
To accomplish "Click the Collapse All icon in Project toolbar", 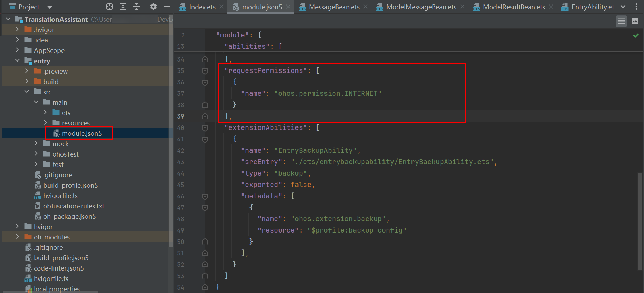I will [136, 7].
